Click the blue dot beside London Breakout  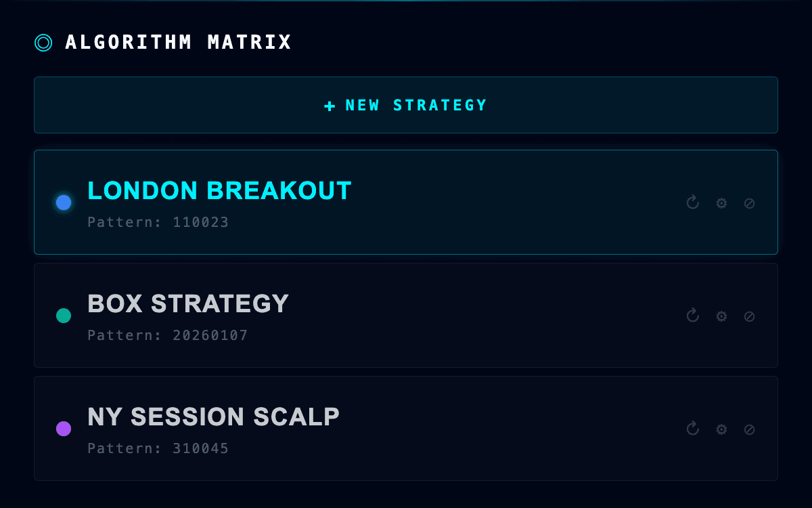pyautogui.click(x=64, y=203)
